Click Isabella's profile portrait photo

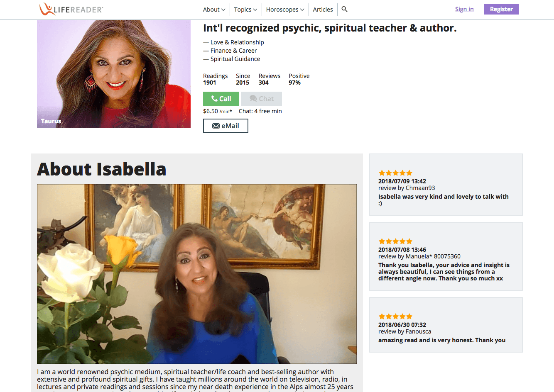coord(114,74)
